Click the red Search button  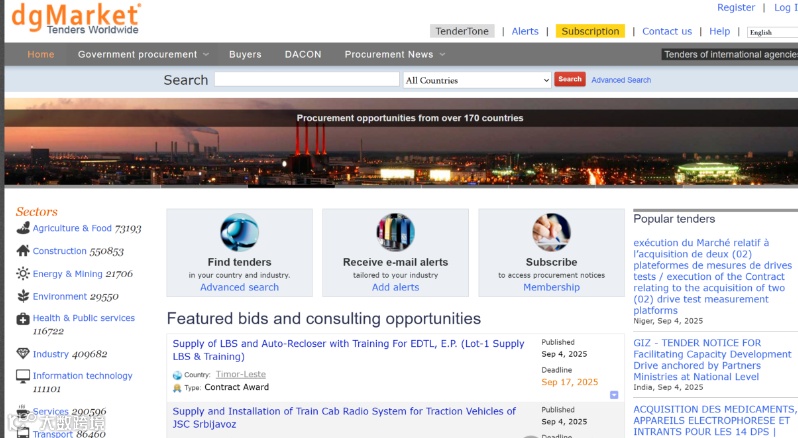[569, 79]
